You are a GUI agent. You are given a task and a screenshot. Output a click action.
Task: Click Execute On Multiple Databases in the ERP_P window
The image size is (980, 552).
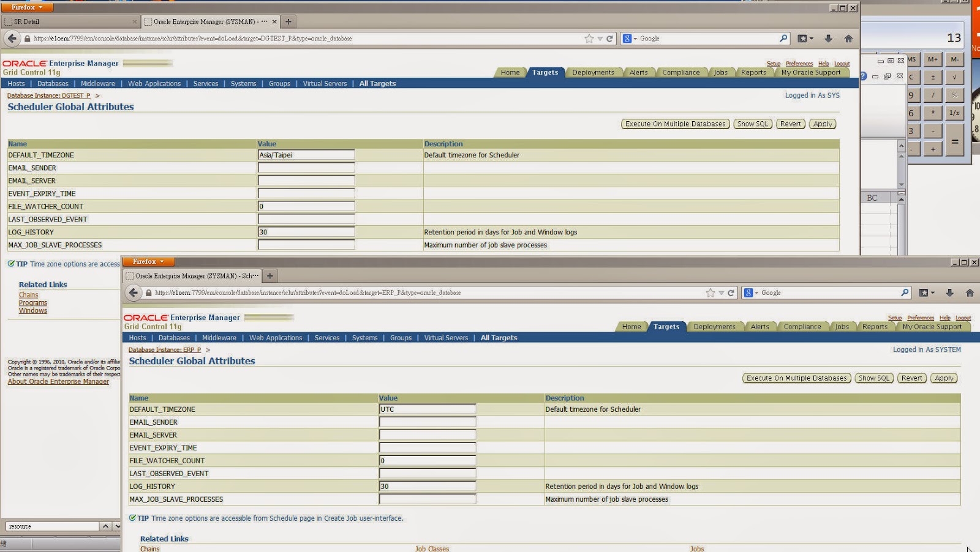796,378
